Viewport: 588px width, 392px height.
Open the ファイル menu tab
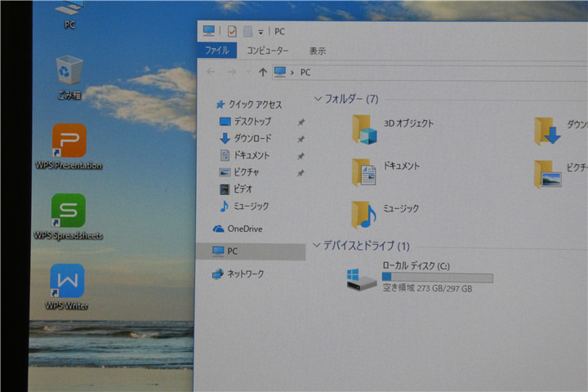pyautogui.click(x=216, y=51)
